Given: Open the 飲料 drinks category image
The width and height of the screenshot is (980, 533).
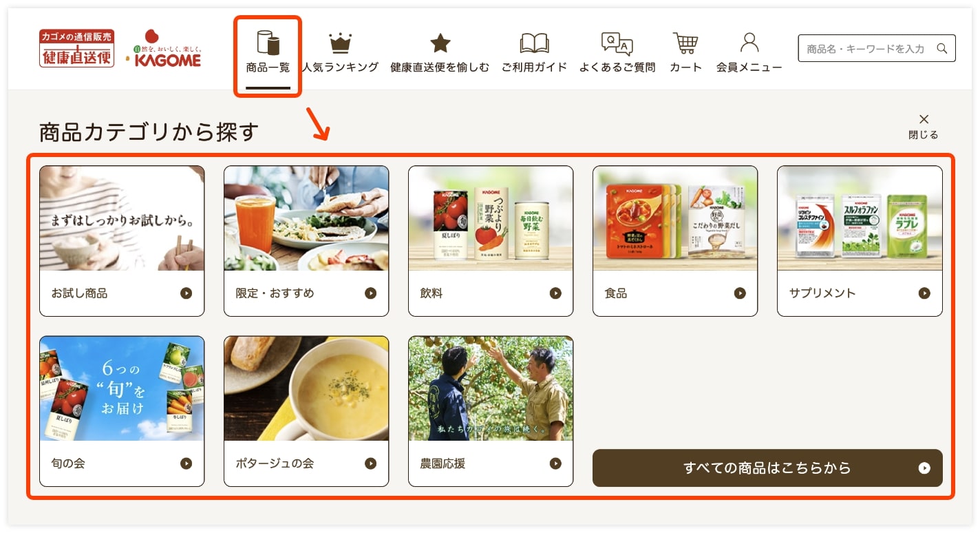Looking at the screenshot, I should (x=491, y=218).
